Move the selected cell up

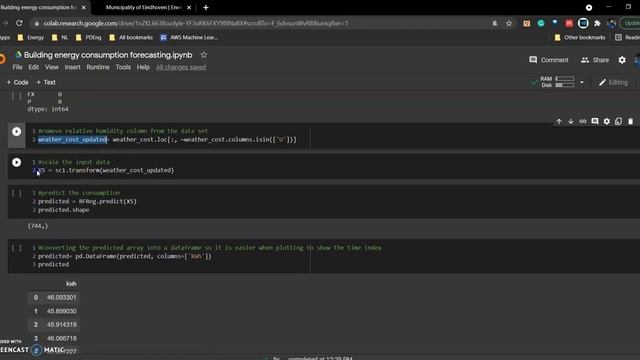click(x=559, y=121)
